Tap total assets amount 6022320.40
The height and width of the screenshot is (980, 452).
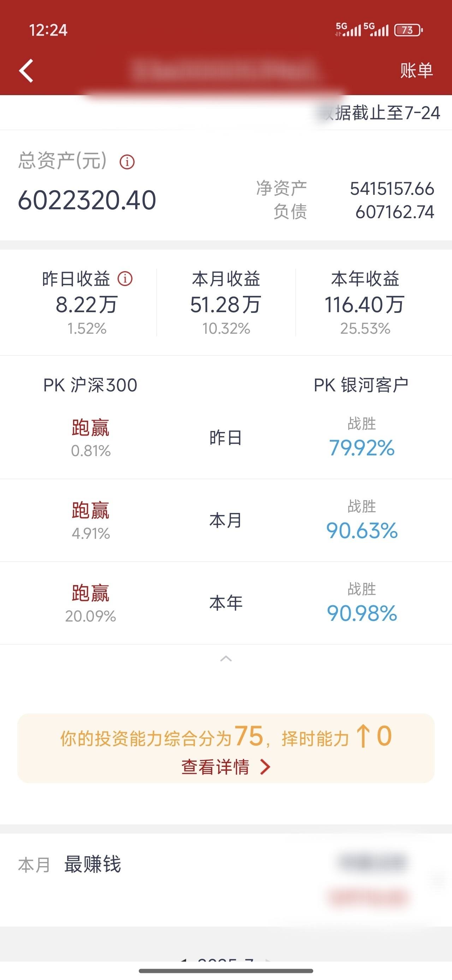87,200
